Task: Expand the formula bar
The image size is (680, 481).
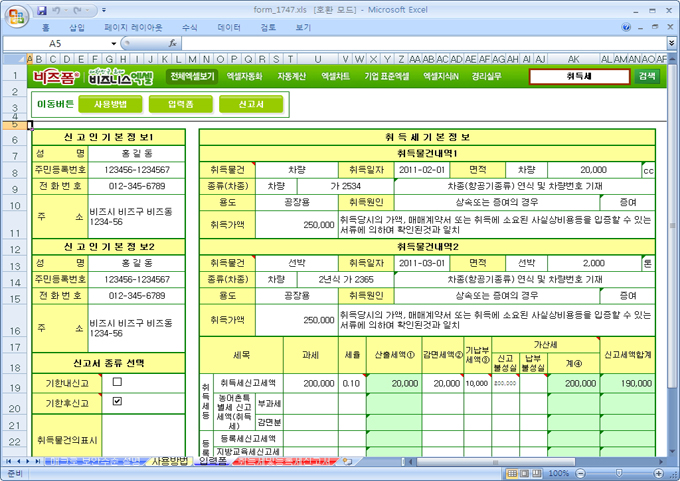Action: [671, 44]
